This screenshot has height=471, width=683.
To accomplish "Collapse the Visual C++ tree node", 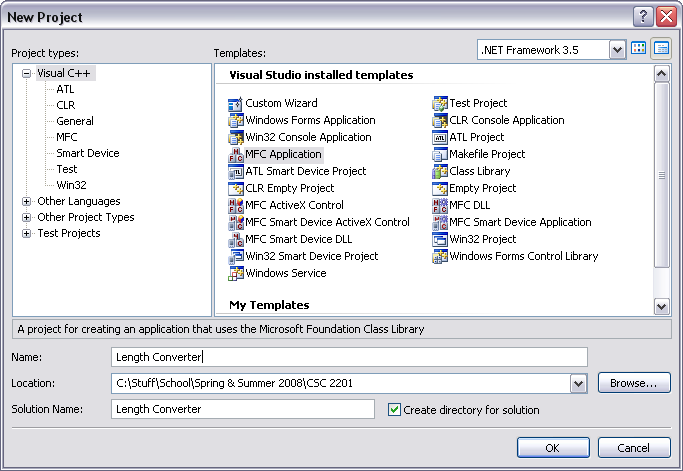I will pos(27,74).
